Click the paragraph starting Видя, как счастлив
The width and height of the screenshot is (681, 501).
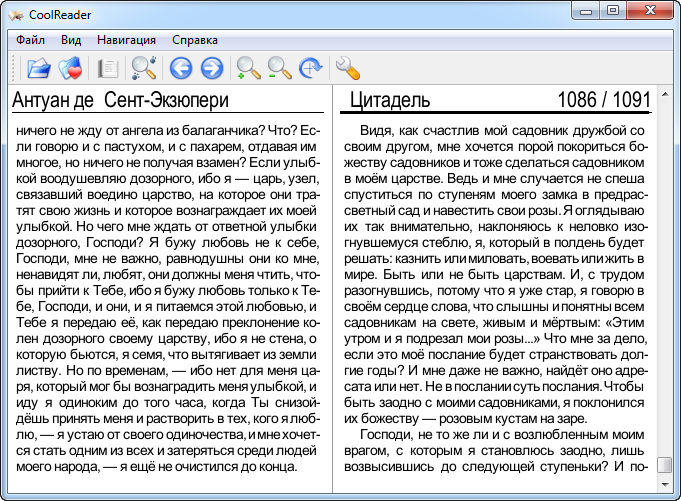coord(494,274)
